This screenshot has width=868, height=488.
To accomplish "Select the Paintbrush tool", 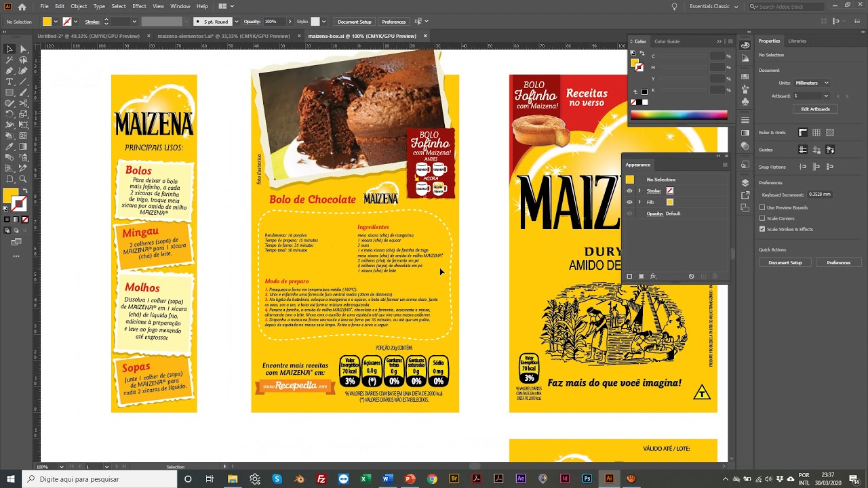I will click(x=23, y=92).
